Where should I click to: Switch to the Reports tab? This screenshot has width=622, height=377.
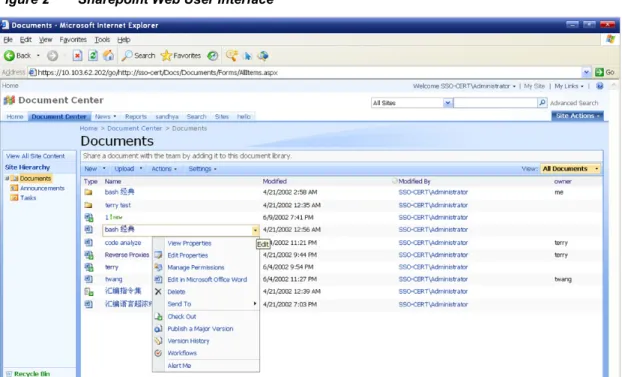click(136, 117)
